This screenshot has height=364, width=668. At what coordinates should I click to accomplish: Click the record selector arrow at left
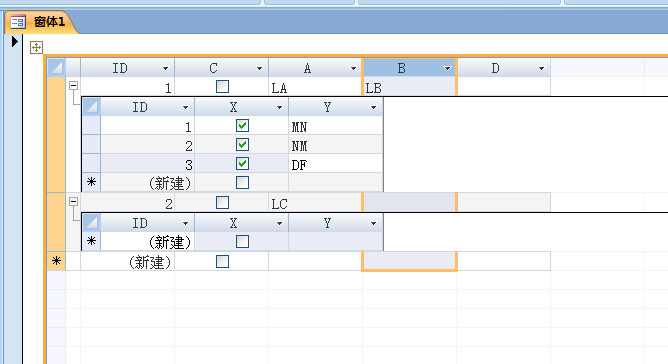tap(14, 41)
